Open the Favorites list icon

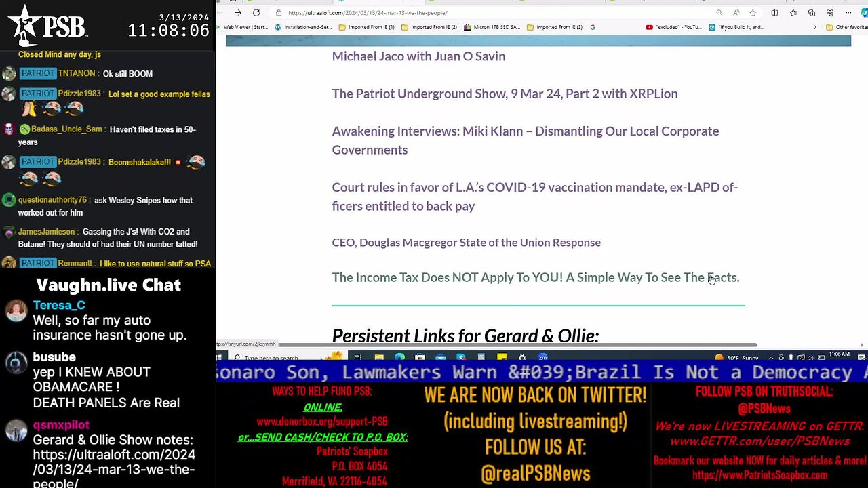click(793, 12)
